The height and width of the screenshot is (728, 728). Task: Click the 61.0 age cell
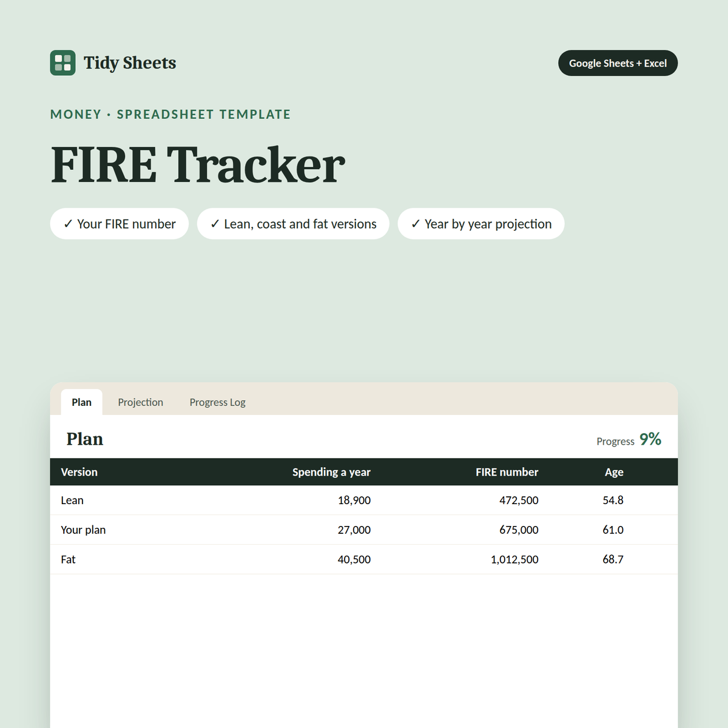click(x=613, y=530)
